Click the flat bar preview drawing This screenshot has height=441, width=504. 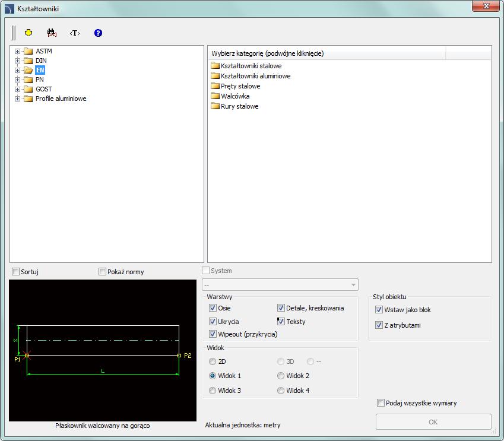(103, 350)
